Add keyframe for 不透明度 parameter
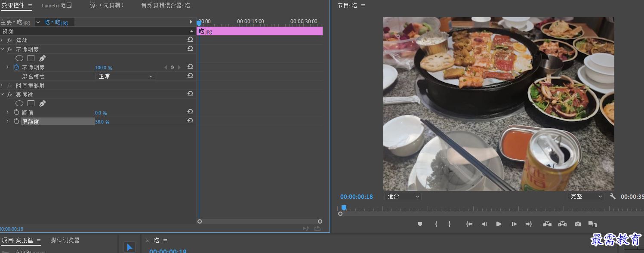The height and width of the screenshot is (253, 644). coord(172,68)
